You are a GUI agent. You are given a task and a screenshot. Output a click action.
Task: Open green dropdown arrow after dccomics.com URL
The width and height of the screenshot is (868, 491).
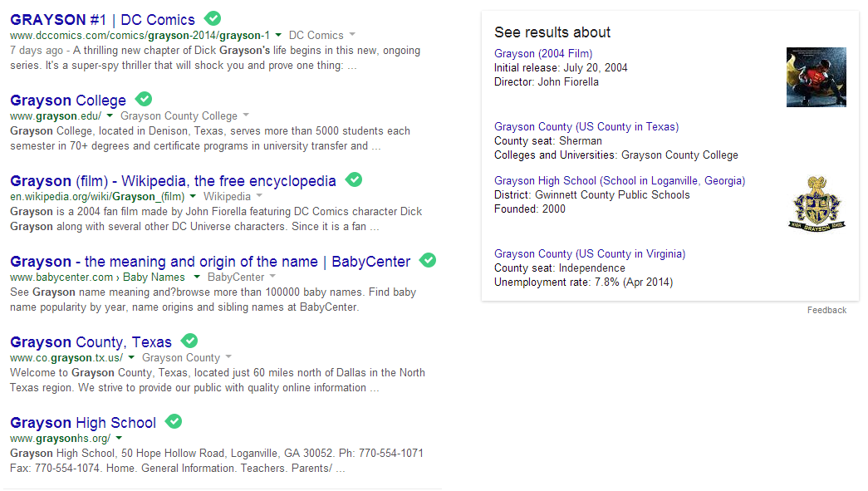(x=278, y=35)
